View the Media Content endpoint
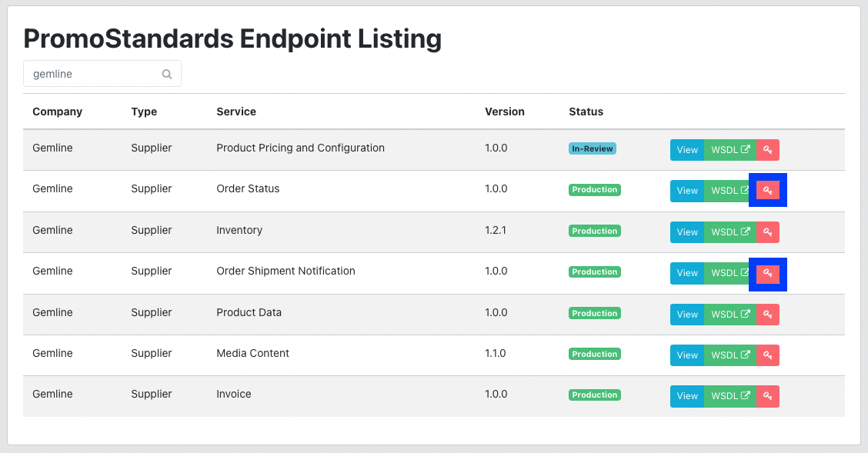 pyautogui.click(x=687, y=355)
